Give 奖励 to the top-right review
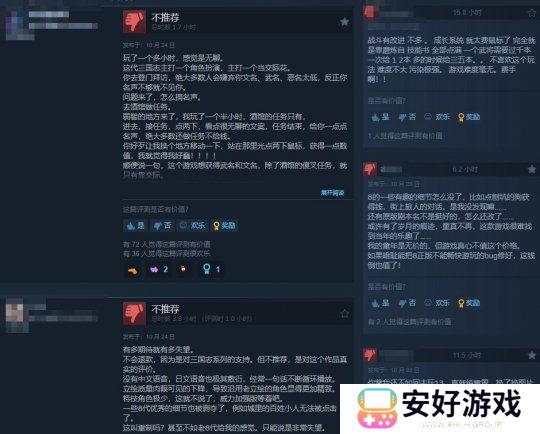 469,117
